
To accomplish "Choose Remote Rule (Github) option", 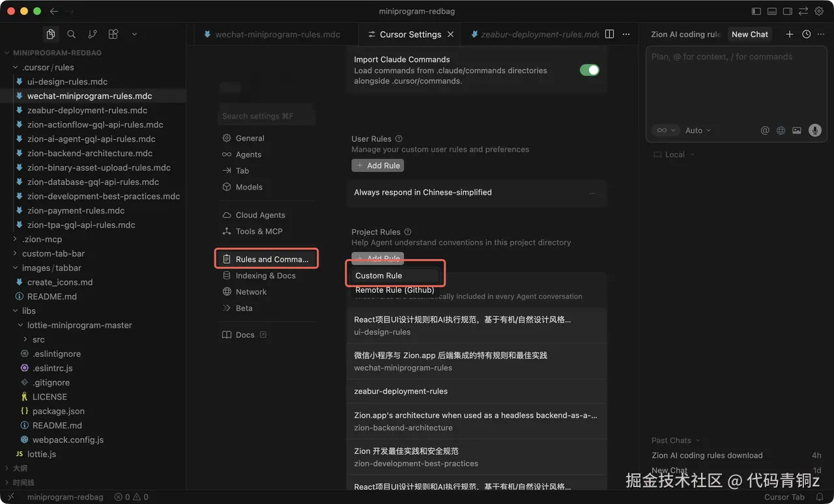I will [395, 290].
